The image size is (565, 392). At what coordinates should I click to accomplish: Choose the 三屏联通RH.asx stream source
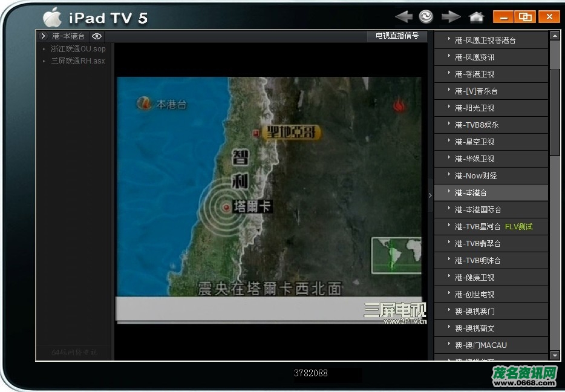77,61
